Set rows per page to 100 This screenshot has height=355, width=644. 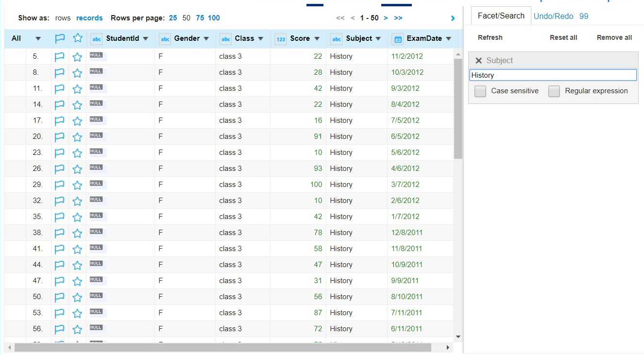tap(214, 18)
